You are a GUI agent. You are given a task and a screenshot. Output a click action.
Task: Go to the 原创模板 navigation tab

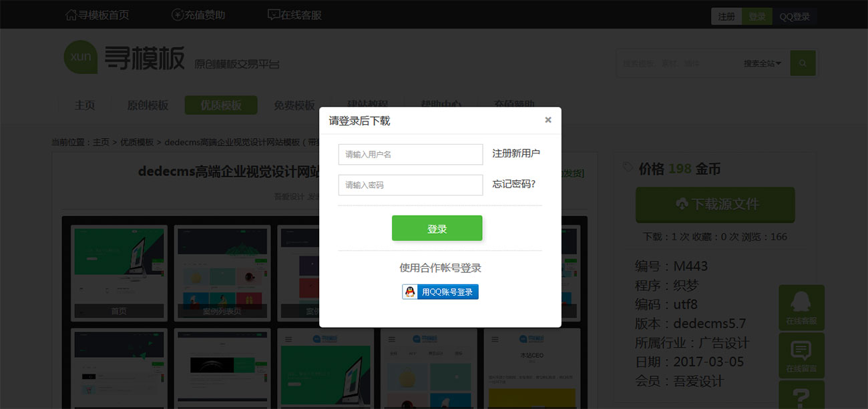[148, 105]
